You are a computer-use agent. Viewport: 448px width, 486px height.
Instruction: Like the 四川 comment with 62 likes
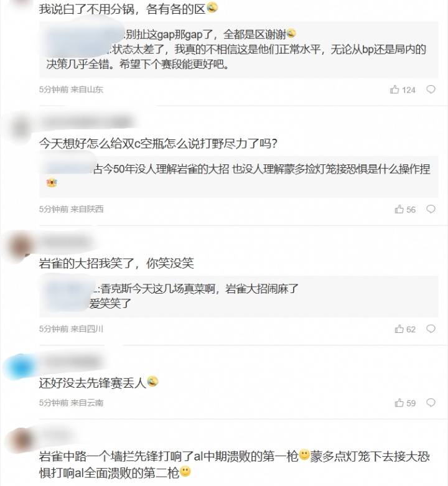[x=399, y=329]
